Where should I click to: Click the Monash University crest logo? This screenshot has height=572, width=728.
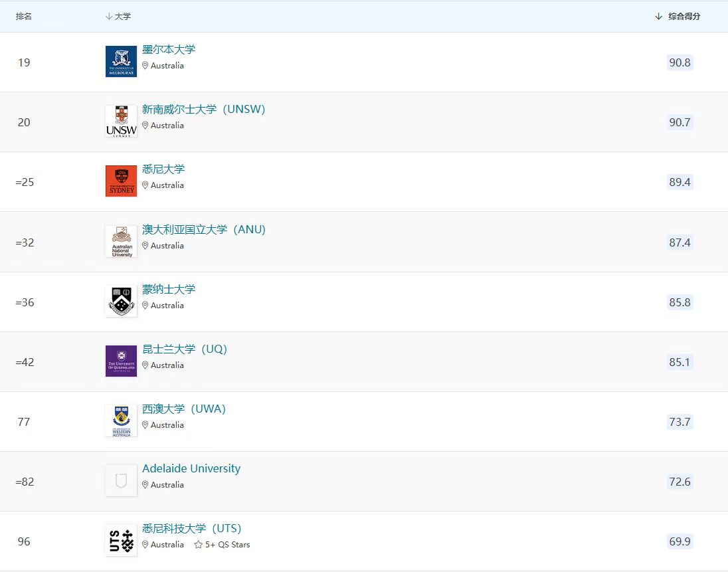coord(121,302)
